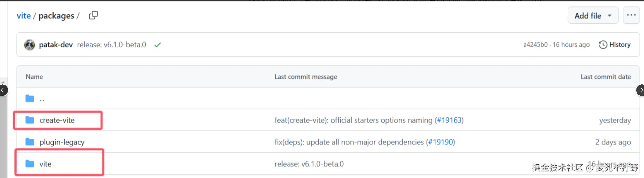Image resolution: width=644 pixels, height=178 pixels.
Task: Click the left black arrow navigation button
Action: (x=3, y=91)
